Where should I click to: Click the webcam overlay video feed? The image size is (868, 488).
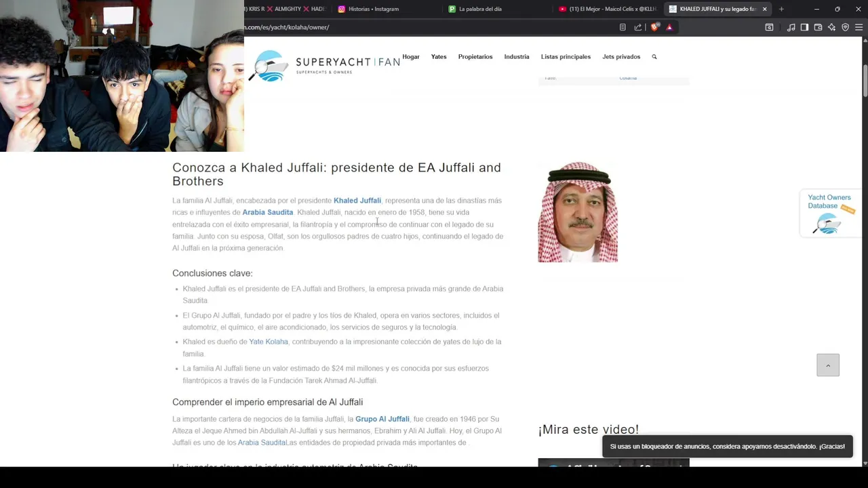pos(122,76)
